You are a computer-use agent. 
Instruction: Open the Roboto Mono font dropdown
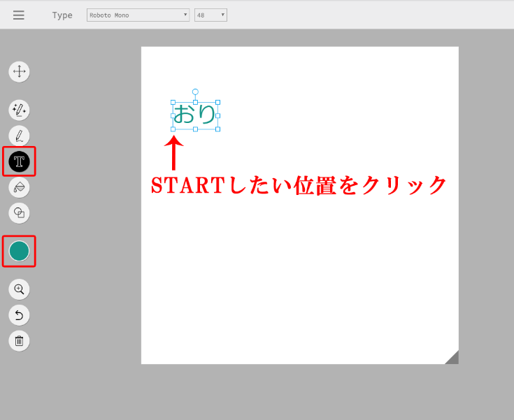(x=138, y=15)
